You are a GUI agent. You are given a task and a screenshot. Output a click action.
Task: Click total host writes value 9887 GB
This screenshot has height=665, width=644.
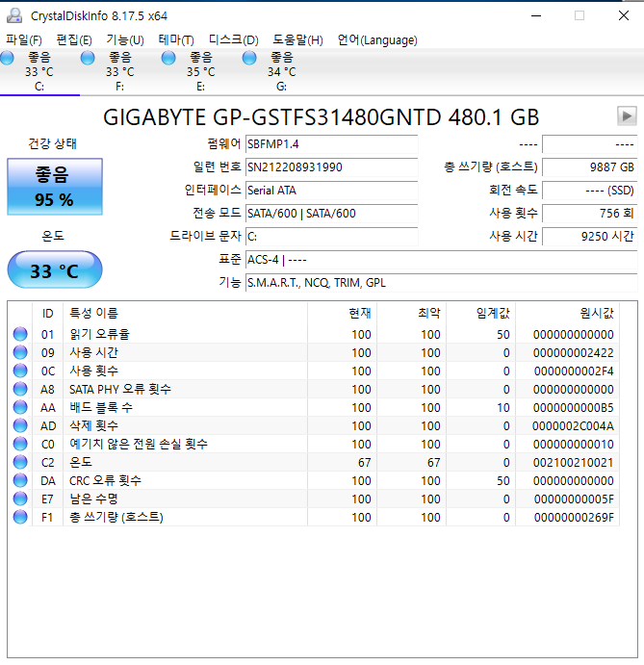click(590, 167)
